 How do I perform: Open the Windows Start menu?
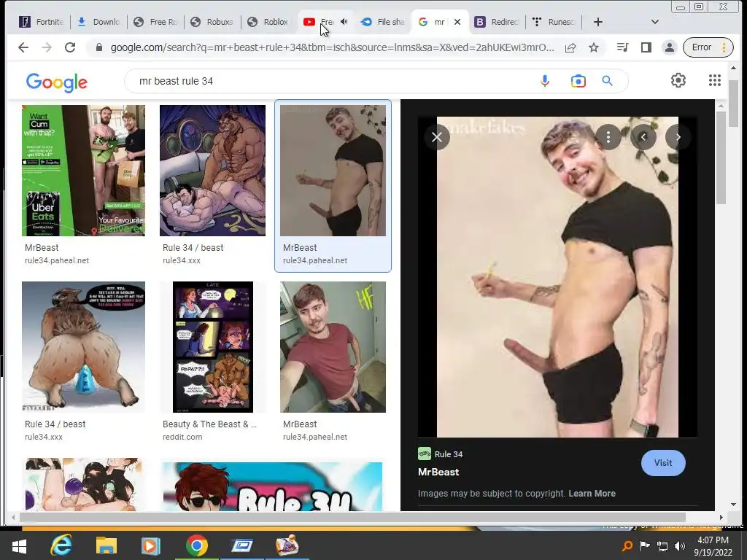[19, 545]
